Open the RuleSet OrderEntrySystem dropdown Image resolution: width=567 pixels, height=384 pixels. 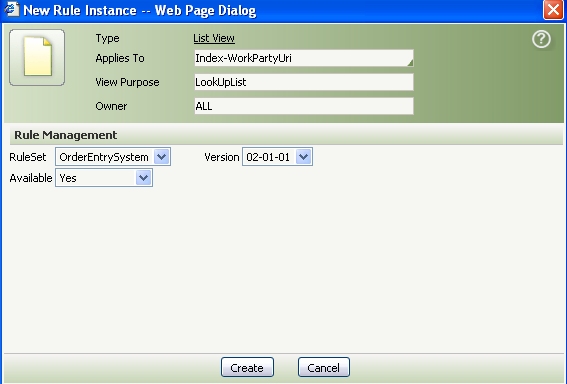tap(113, 157)
